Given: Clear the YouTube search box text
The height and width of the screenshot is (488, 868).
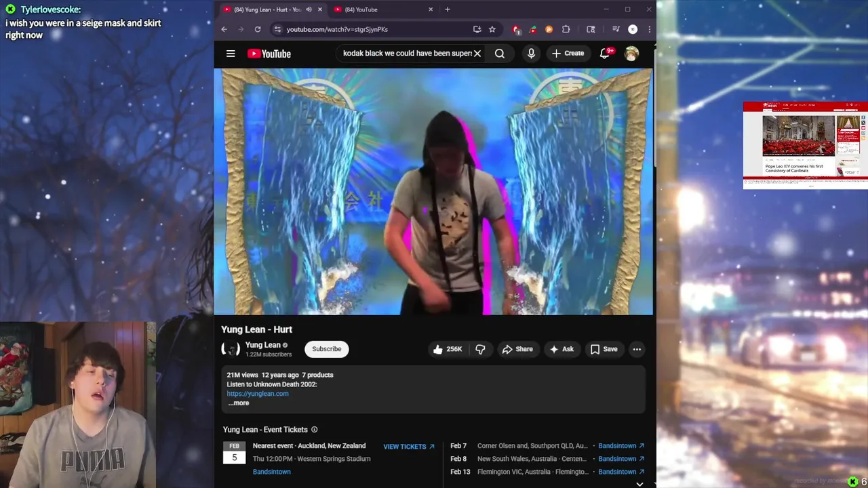Looking at the screenshot, I should click(477, 54).
